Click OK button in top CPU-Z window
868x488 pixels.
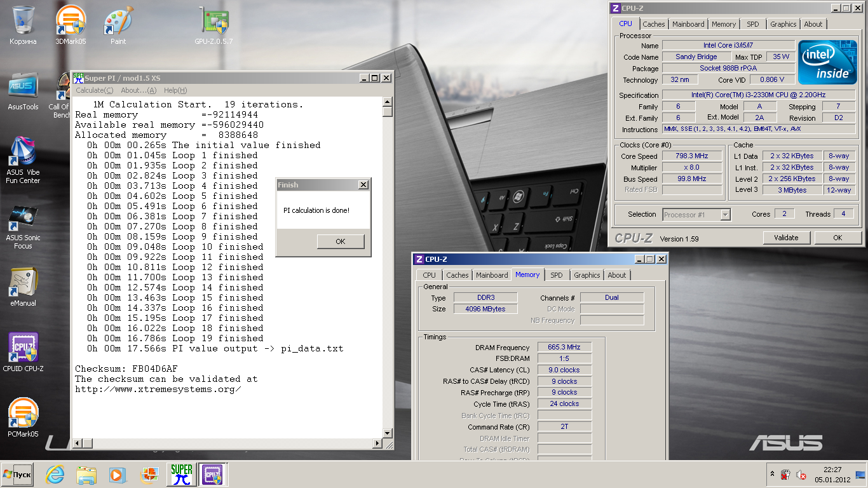click(837, 238)
